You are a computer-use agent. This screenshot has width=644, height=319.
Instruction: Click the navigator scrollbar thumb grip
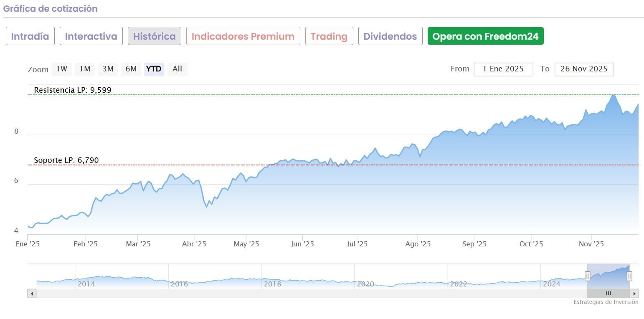click(x=608, y=294)
